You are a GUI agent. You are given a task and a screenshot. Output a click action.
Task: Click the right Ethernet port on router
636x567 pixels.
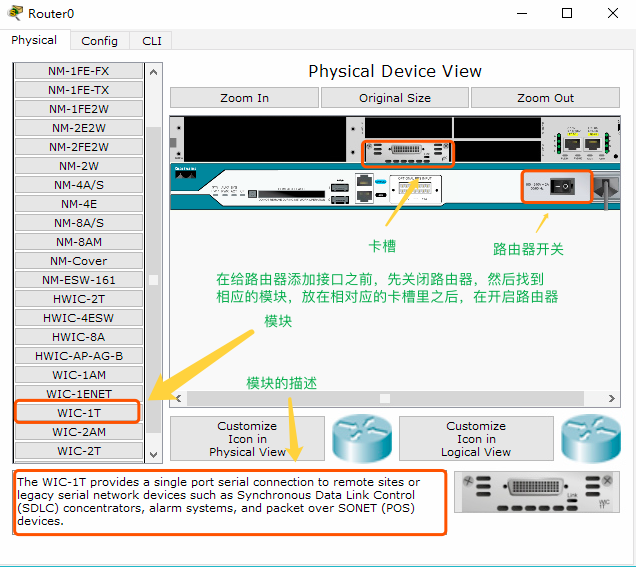[593, 144]
